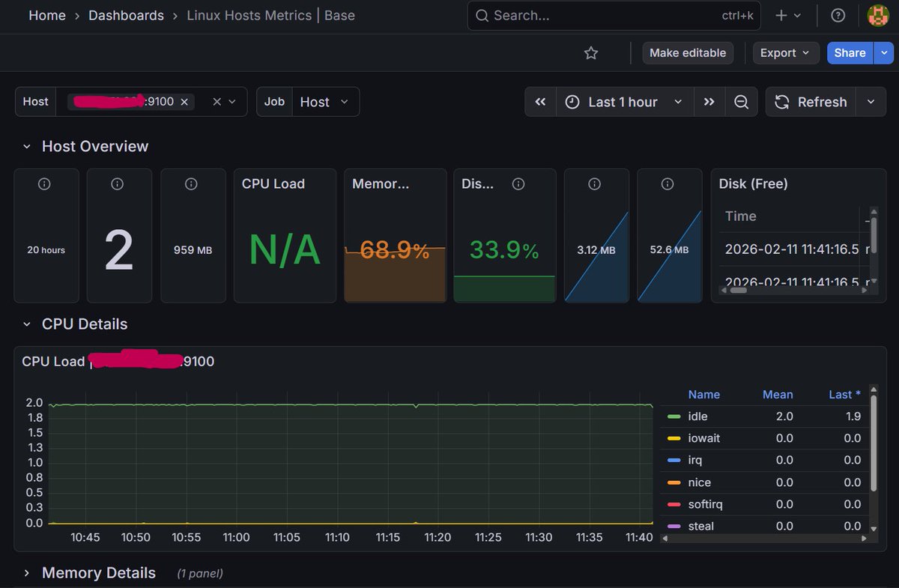Image resolution: width=899 pixels, height=588 pixels.
Task: Navigate to Dashboards via breadcrumb
Action: coord(126,15)
